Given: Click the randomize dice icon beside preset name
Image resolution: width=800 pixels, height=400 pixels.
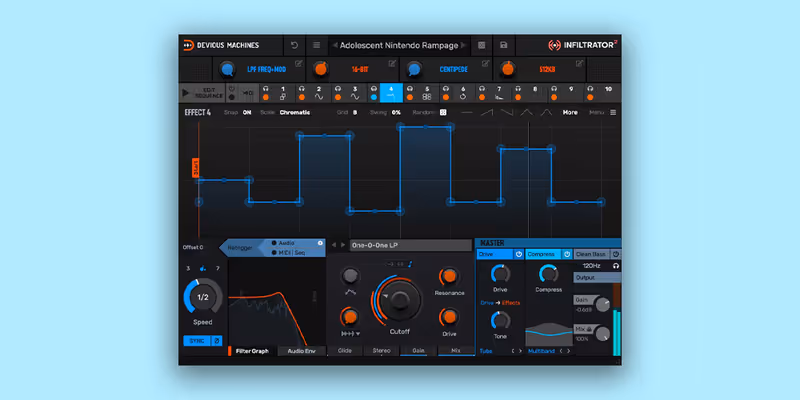Looking at the screenshot, I should coord(481,45).
